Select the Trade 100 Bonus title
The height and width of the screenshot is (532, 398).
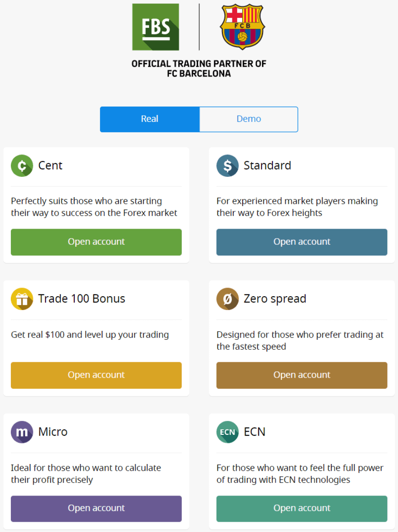(81, 299)
